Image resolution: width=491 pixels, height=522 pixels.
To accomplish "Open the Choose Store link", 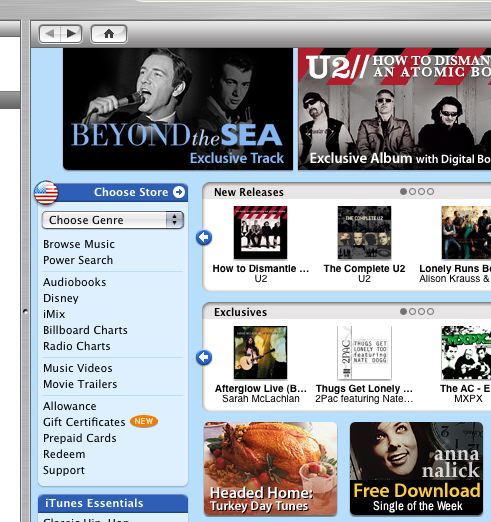I will tap(131, 192).
